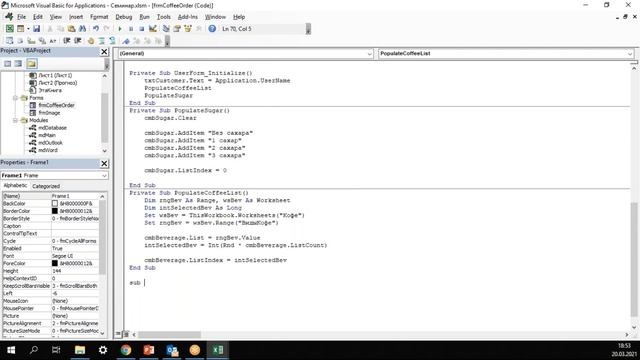This screenshot has height=360, width=640.
Task: Click the Comment Block icon
Action: tap(102, 40)
